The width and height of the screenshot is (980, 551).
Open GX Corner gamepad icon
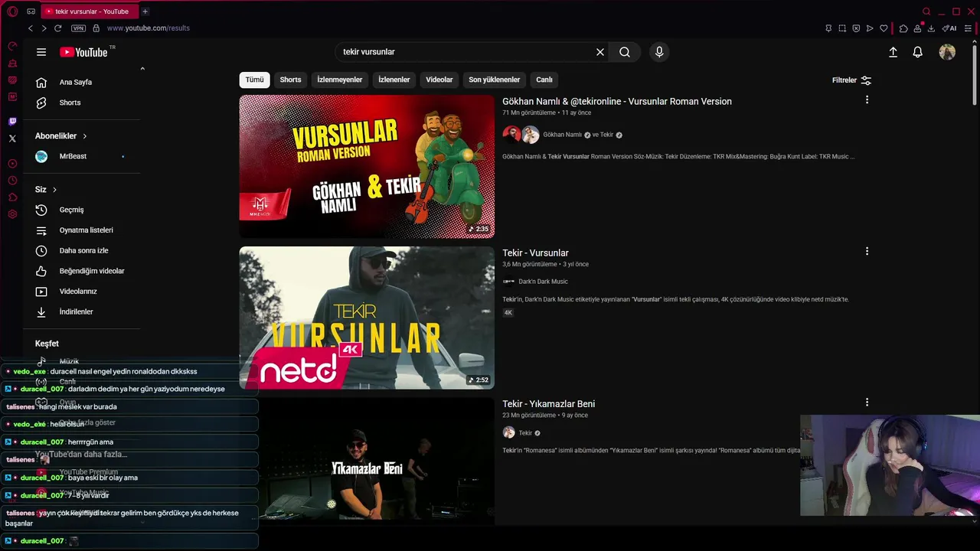[31, 11]
